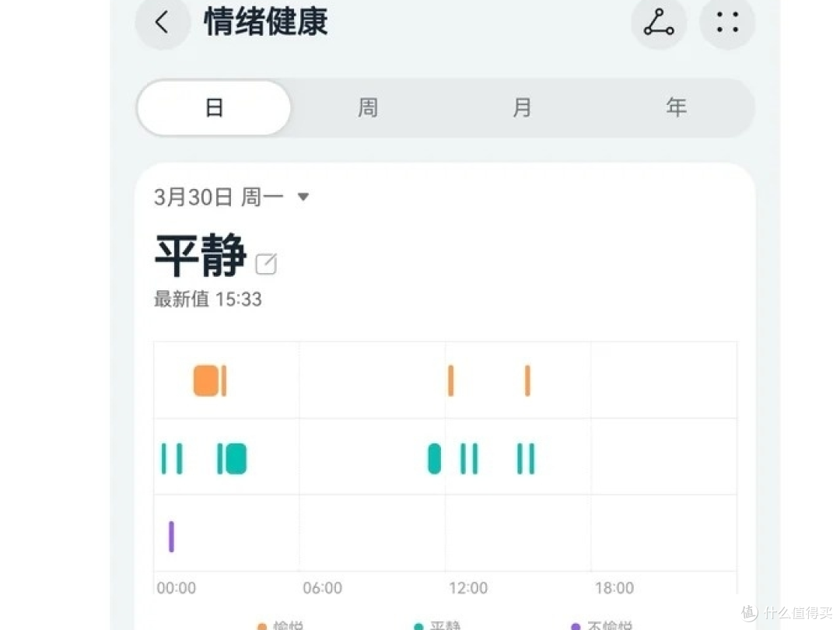This screenshot has width=840, height=630.
Task: Open the four-dot more options menu
Action: click(727, 23)
